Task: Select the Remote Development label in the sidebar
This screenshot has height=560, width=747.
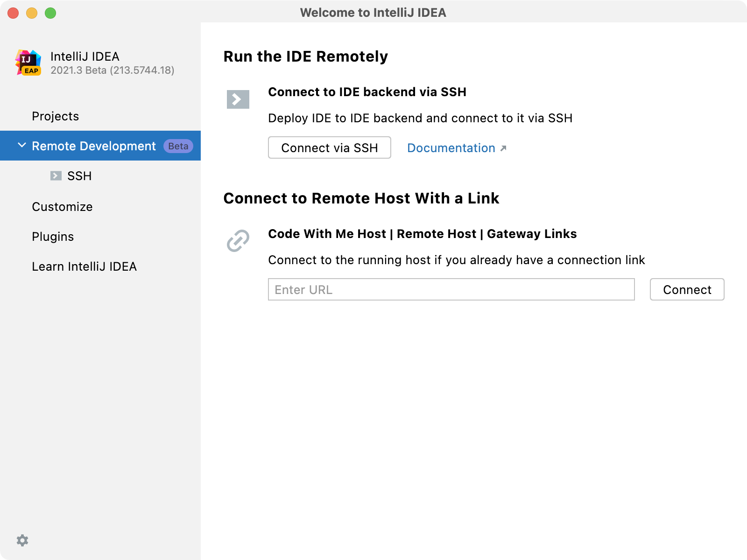Action: pyautogui.click(x=93, y=146)
